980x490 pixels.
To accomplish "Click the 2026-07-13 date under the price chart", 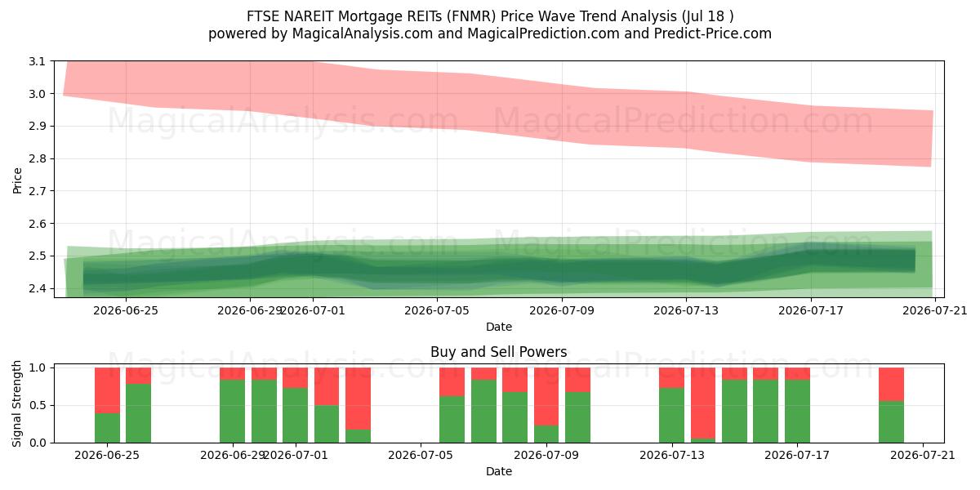I will click(687, 310).
